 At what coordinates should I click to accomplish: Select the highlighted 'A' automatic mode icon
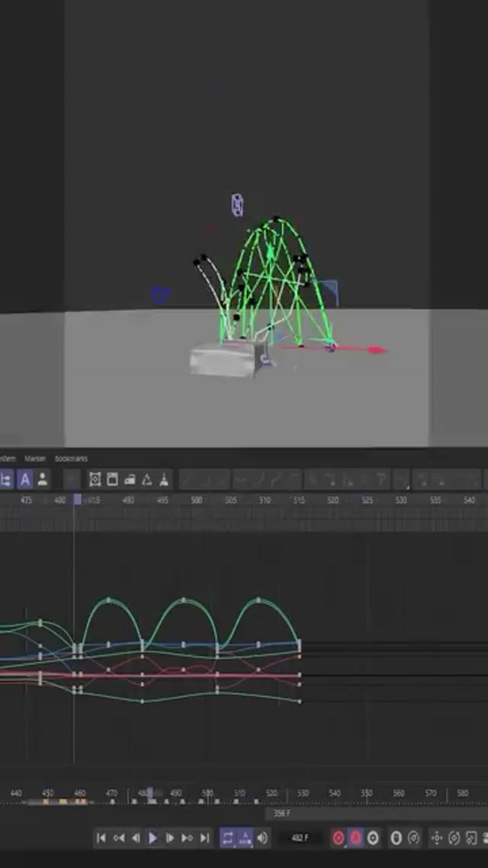[24, 479]
